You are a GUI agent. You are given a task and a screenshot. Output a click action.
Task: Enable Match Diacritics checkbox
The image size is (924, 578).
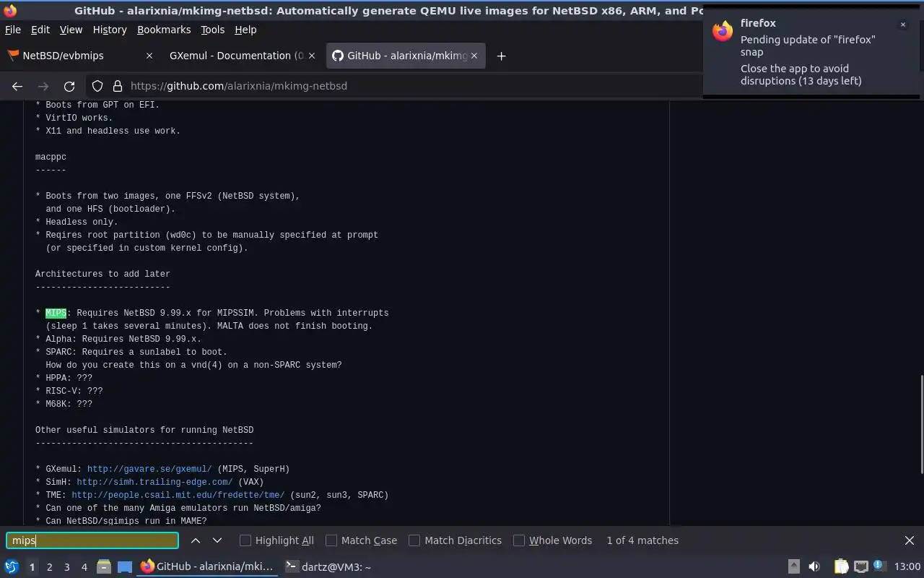pyautogui.click(x=414, y=540)
